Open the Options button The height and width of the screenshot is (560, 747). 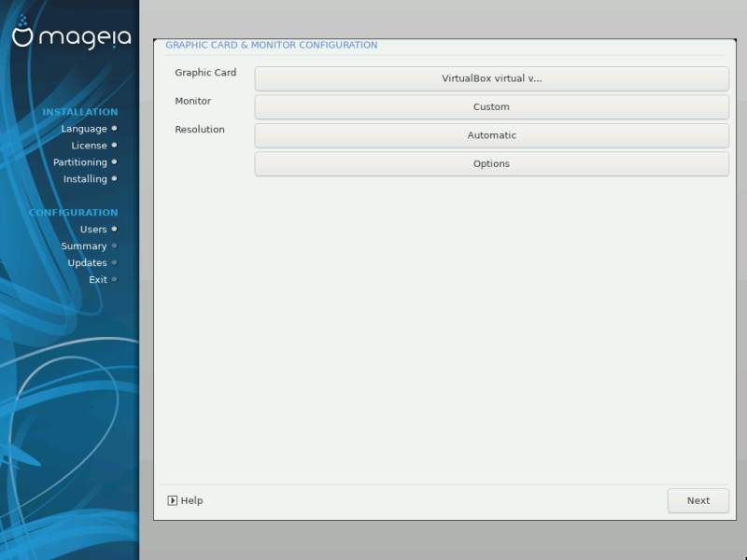(492, 164)
